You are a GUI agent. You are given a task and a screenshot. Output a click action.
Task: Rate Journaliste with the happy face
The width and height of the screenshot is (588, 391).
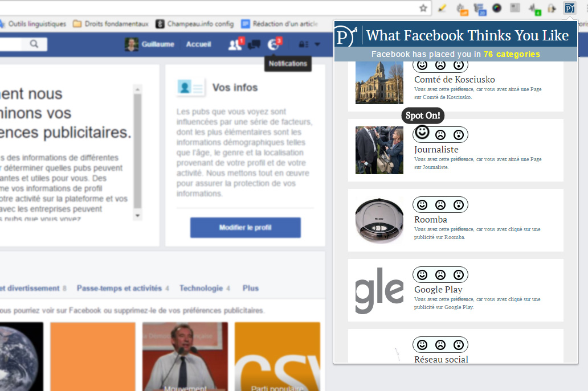(x=422, y=132)
